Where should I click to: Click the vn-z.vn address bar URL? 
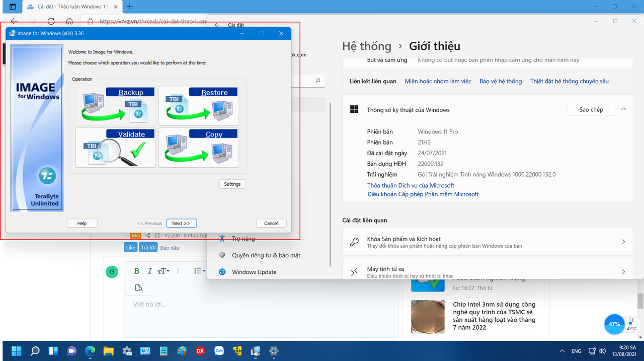[x=152, y=22]
